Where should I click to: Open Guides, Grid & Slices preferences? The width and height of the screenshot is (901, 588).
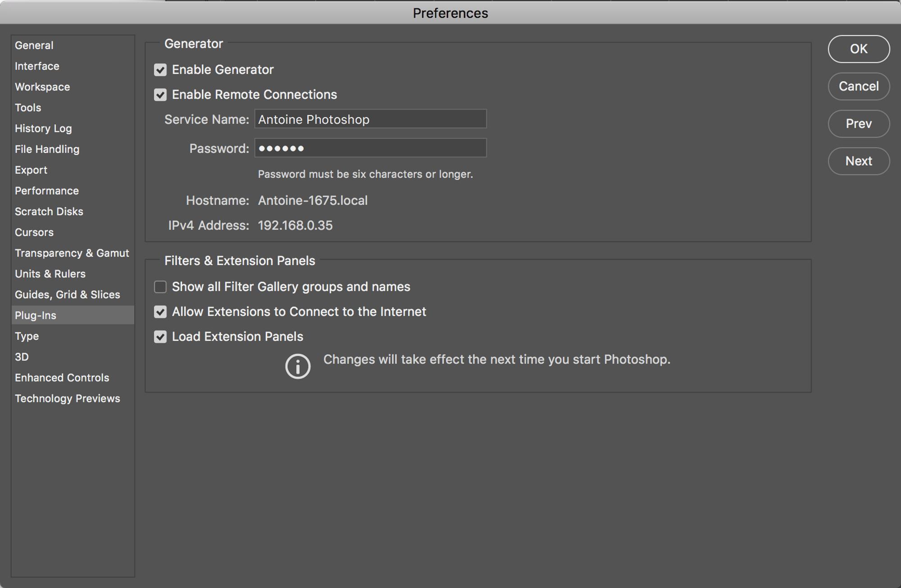(x=68, y=294)
